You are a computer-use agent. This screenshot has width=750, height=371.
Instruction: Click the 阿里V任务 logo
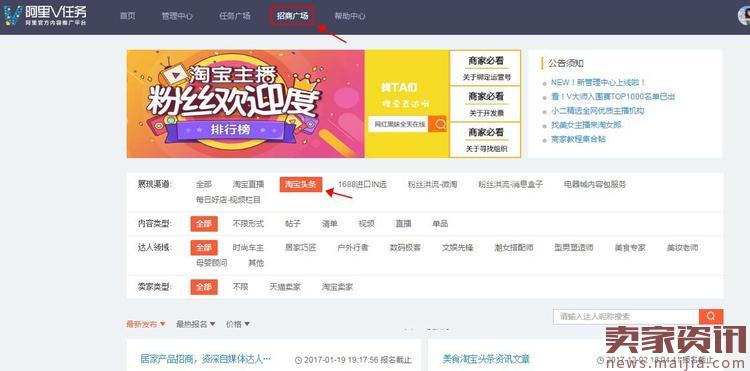click(x=45, y=16)
